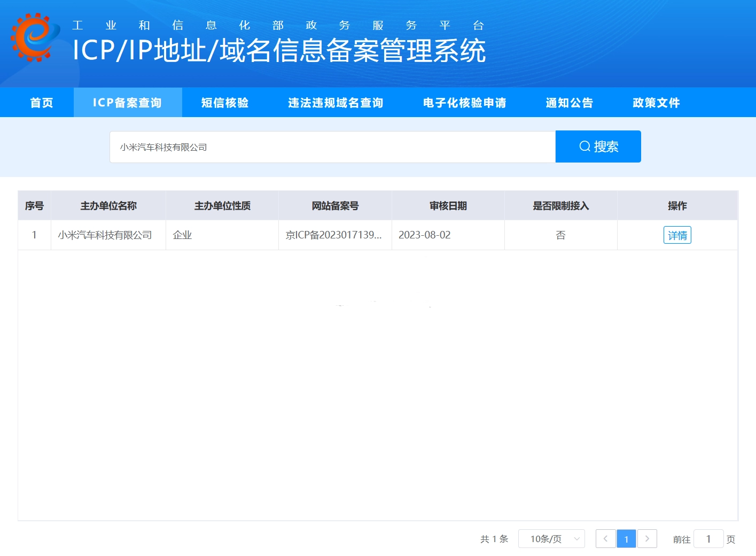This screenshot has width=756, height=556.
Task: Click the 网站备案号 column header
Action: [335, 206]
